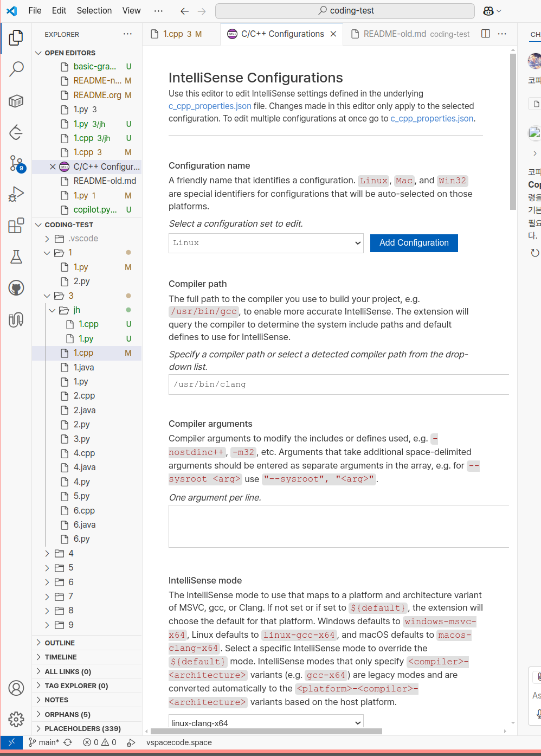Switch to the 1.cpp editor tab
The width and height of the screenshot is (541, 756).
[x=182, y=34]
